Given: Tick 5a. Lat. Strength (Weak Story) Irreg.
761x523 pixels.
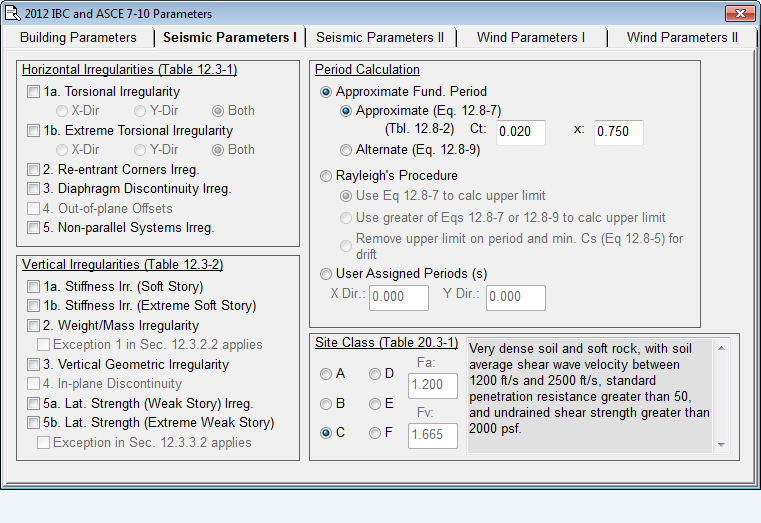Looking at the screenshot, I should click(35, 404).
